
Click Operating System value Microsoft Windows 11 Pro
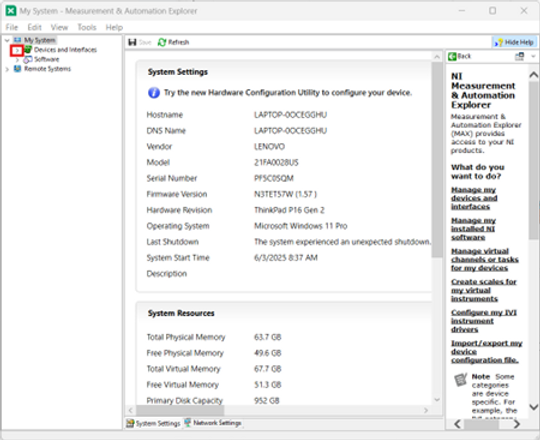point(301,226)
